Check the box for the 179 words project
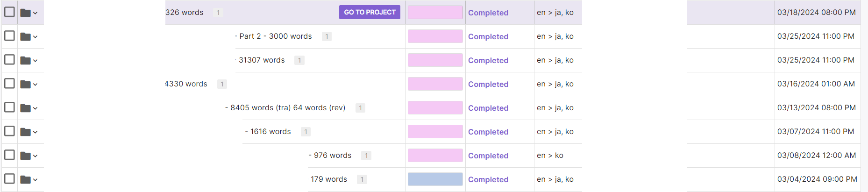868x192 pixels. pyautogui.click(x=9, y=178)
